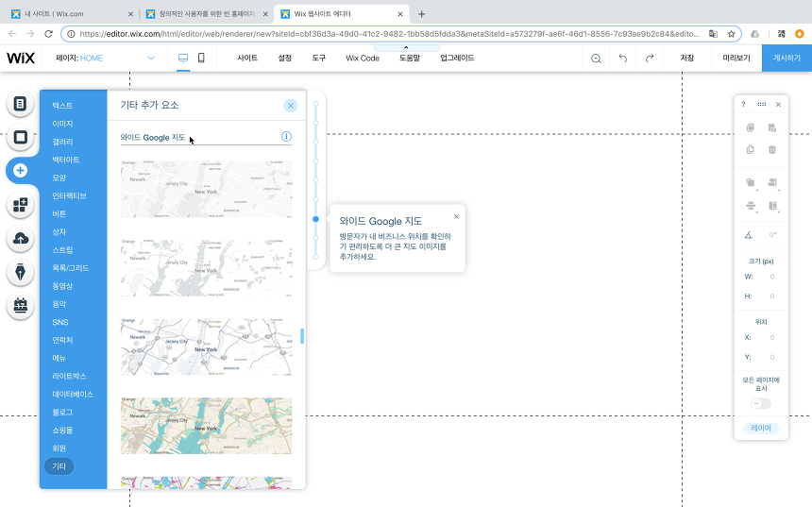Open the 도움말 menu

pyautogui.click(x=410, y=58)
